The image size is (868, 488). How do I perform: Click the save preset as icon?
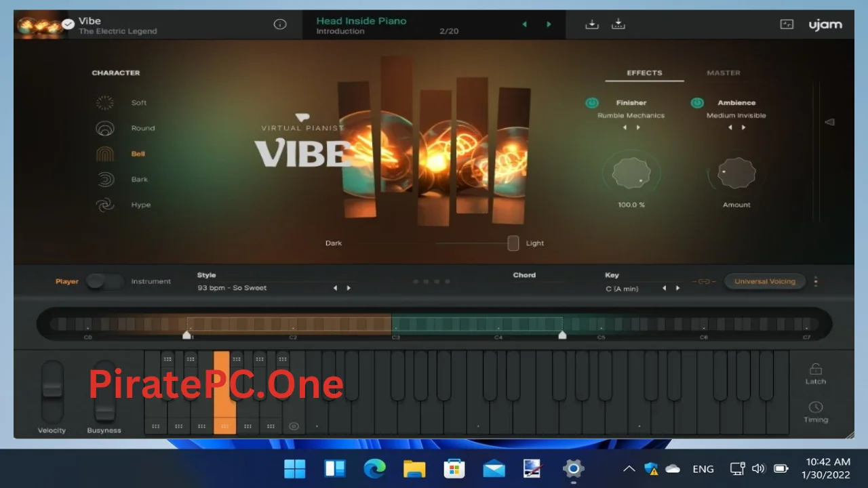pyautogui.click(x=618, y=24)
